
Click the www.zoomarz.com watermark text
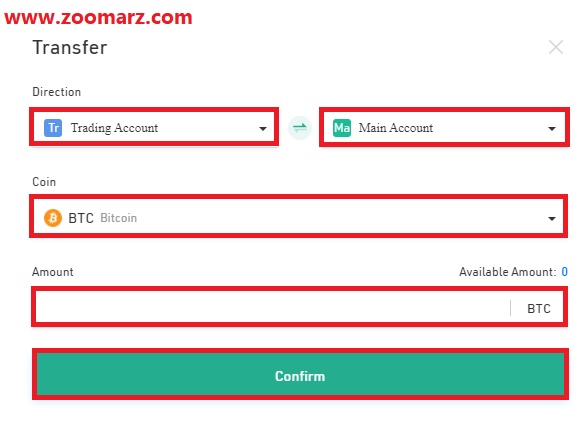[98, 17]
